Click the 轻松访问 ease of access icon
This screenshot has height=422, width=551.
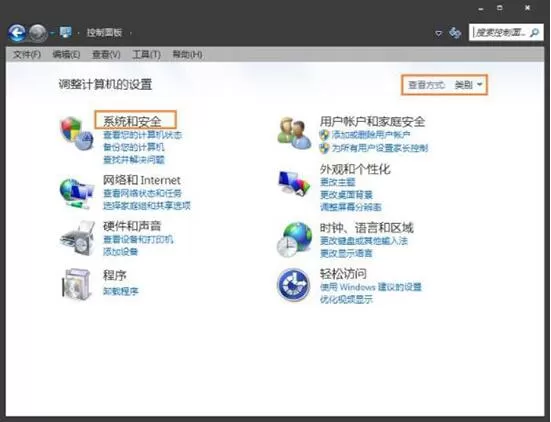click(x=294, y=285)
